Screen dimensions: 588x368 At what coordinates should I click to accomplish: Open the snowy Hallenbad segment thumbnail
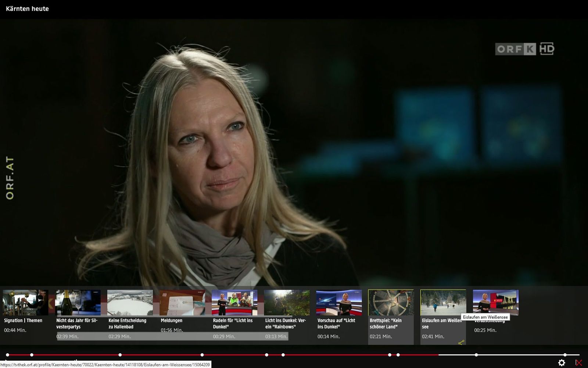(130, 303)
